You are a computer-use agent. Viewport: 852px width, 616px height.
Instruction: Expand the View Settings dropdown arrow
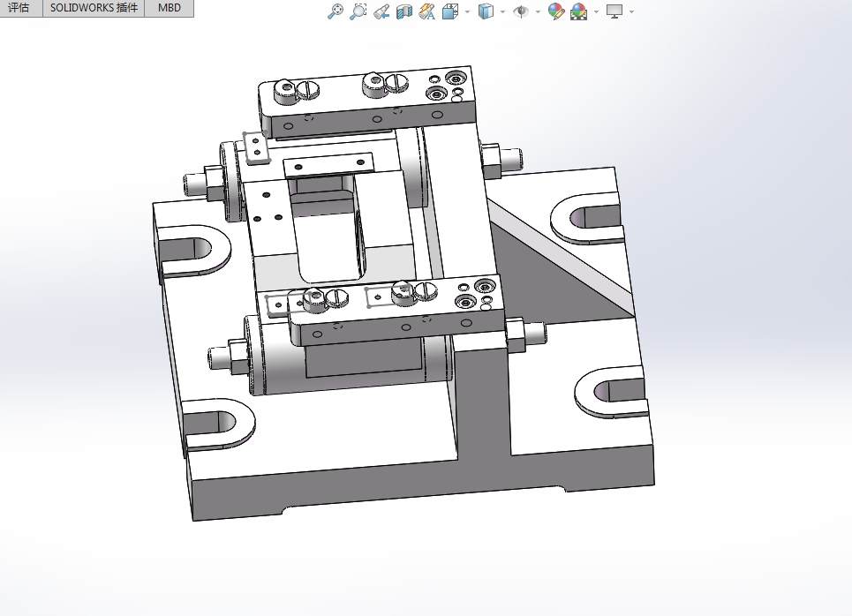pyautogui.click(x=631, y=12)
